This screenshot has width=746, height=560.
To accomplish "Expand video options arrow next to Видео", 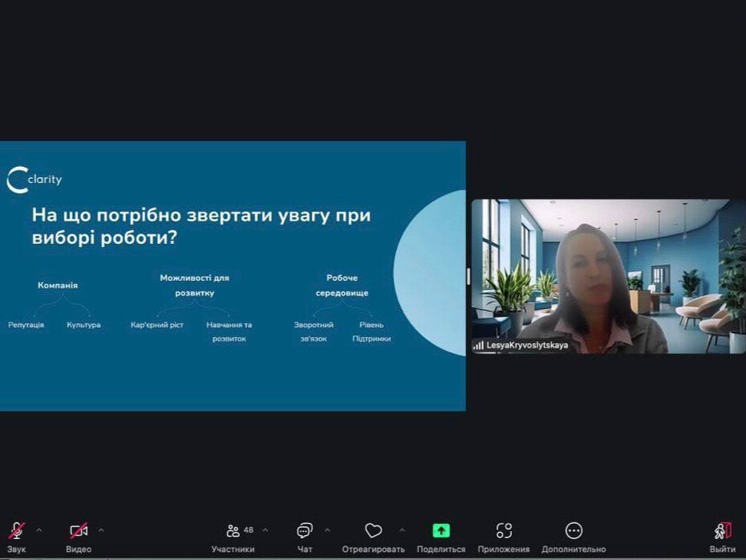I will (101, 530).
